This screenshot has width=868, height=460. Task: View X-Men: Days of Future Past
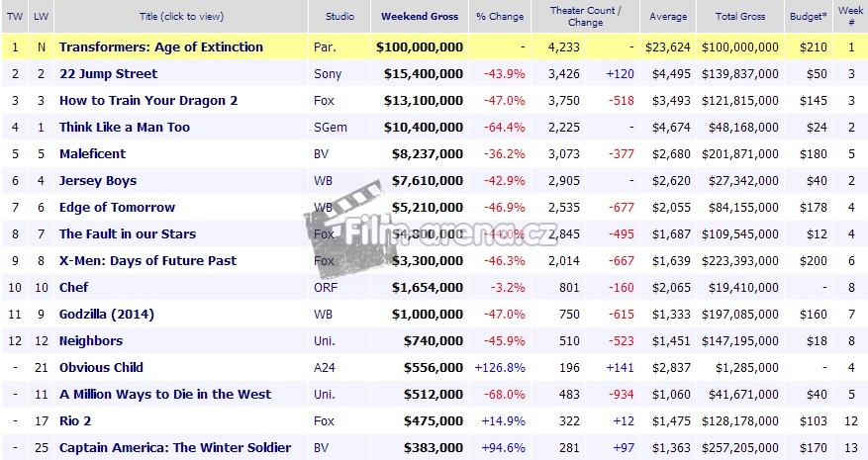coord(147,260)
